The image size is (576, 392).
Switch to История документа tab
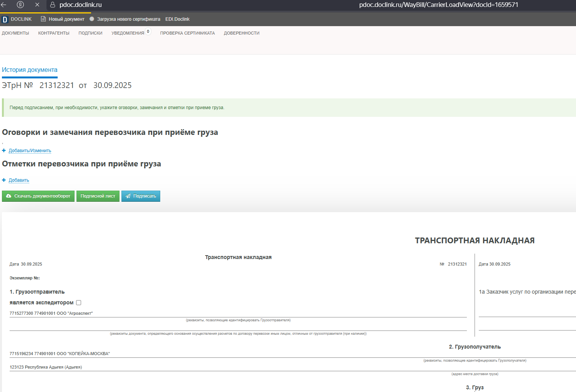(x=30, y=70)
